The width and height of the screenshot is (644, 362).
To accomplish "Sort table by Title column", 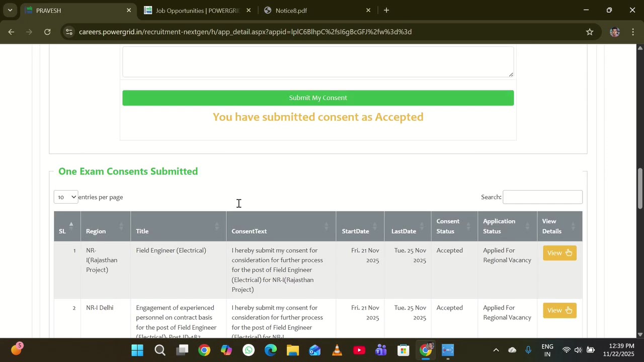I will (178, 226).
